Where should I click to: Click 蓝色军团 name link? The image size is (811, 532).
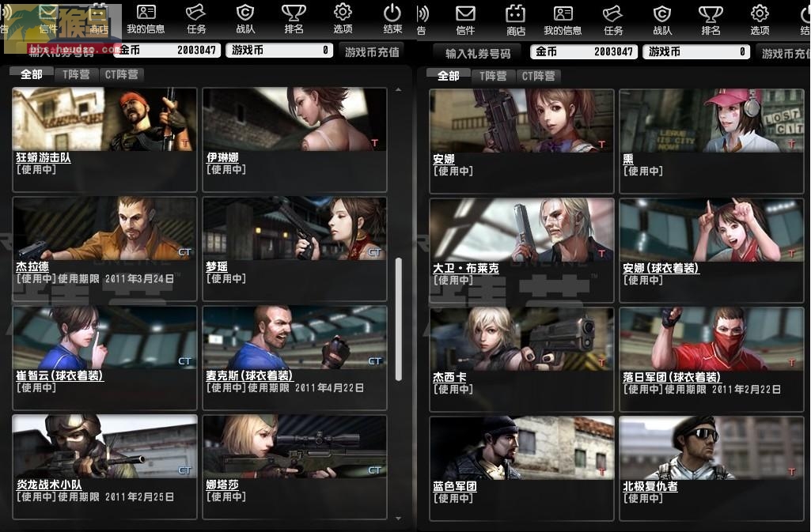point(455,486)
